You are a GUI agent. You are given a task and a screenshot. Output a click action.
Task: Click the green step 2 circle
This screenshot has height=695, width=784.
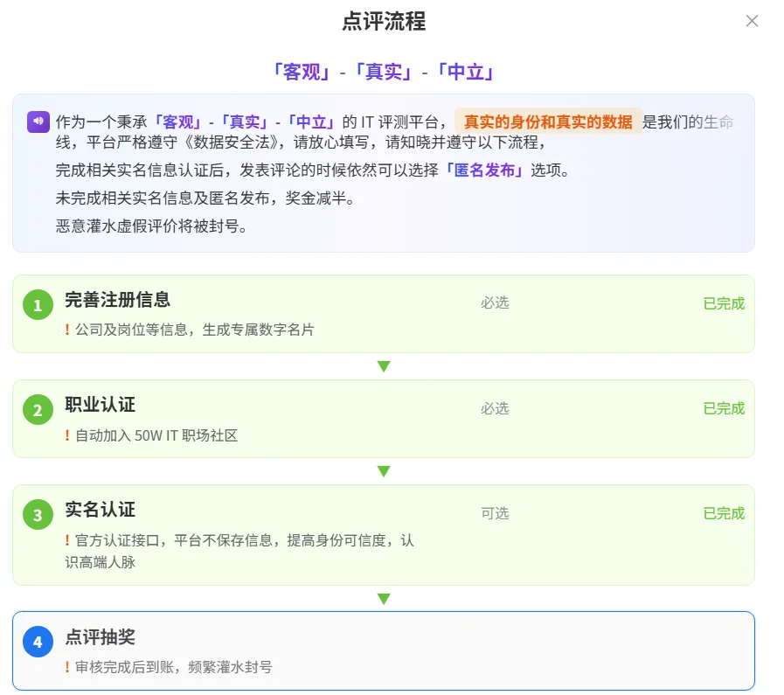[x=38, y=409]
